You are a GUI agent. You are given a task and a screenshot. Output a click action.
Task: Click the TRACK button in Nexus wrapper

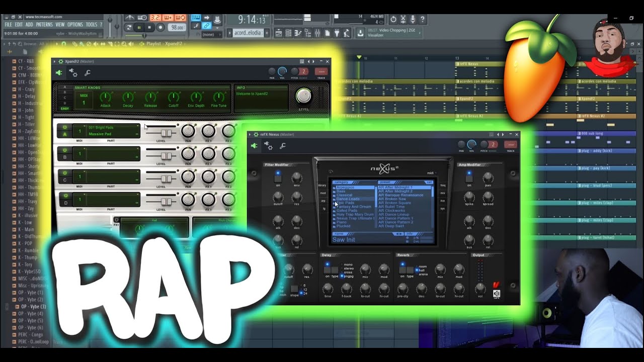pyautogui.click(x=511, y=145)
